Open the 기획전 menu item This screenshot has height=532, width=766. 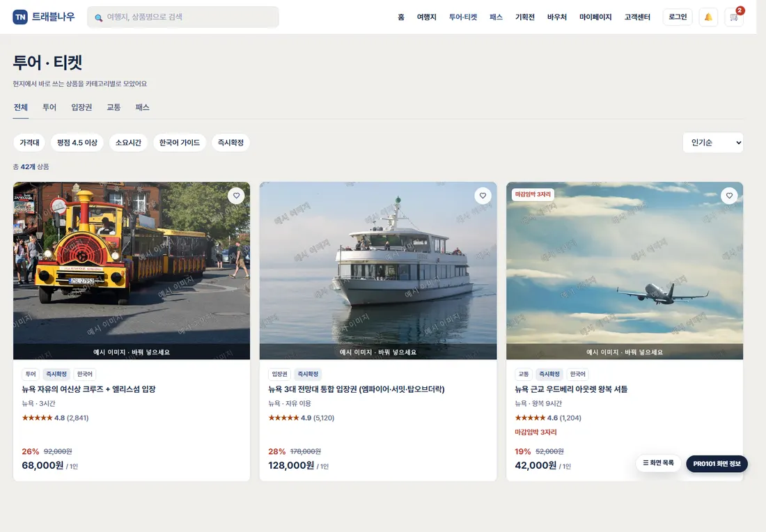[x=524, y=17]
